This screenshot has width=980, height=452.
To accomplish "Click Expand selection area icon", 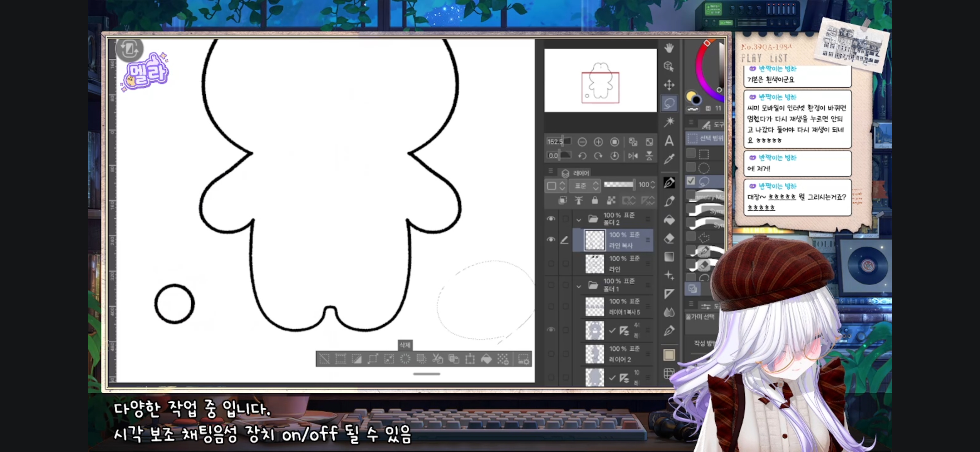I will click(x=373, y=359).
